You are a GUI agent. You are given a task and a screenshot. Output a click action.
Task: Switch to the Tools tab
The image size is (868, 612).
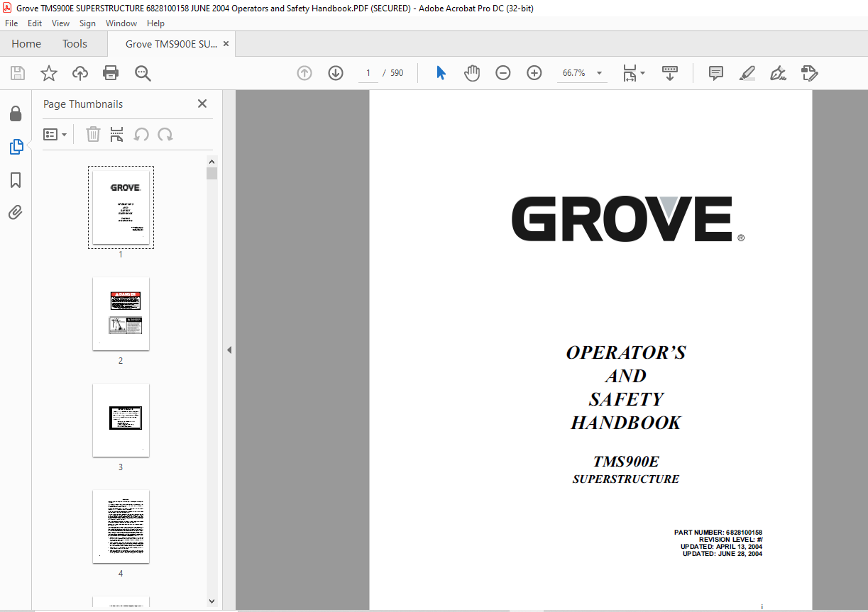tap(75, 44)
